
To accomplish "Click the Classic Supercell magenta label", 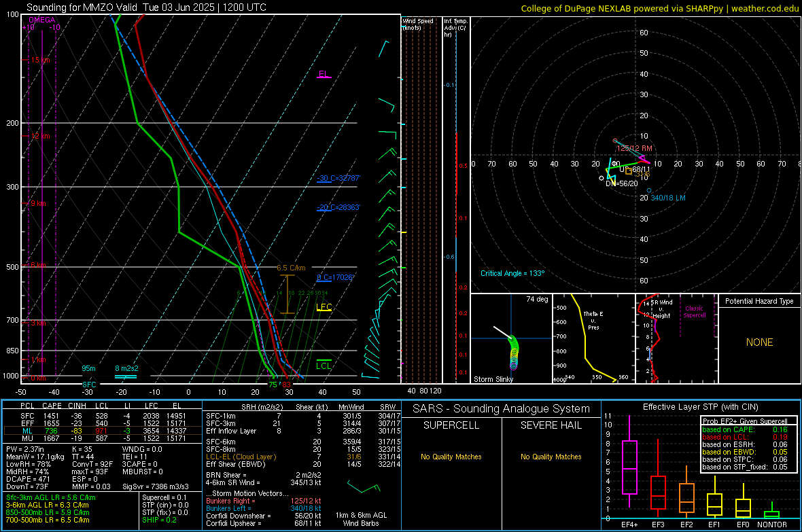I will [x=695, y=312].
